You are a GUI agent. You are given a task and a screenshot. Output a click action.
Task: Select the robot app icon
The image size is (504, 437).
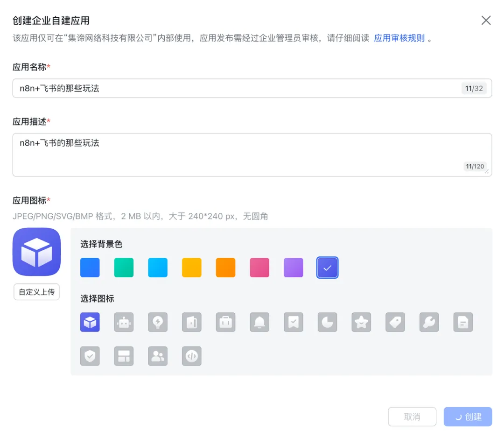(124, 322)
